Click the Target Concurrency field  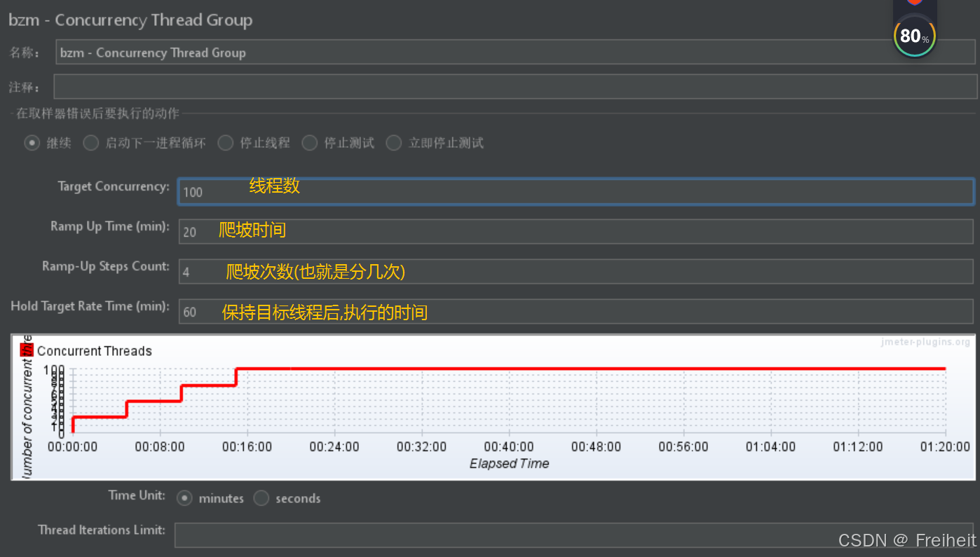[x=576, y=191]
